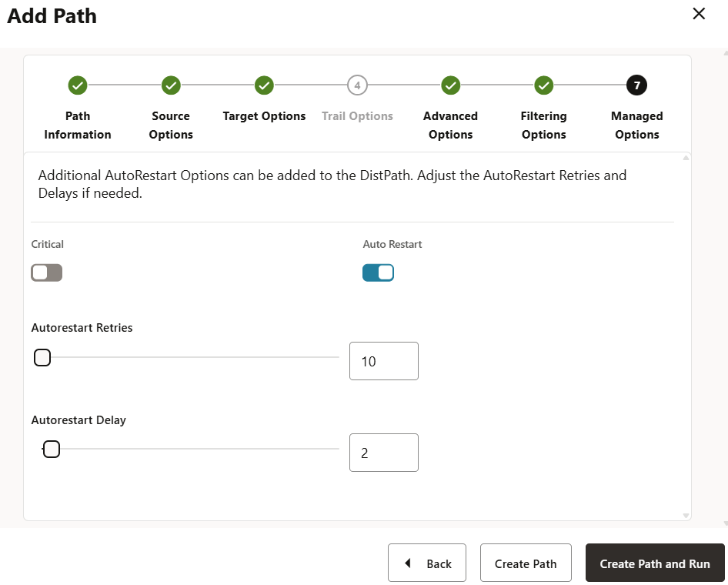Screen dimensions: 728x585
Task: Click Create Path and Run
Action: click(x=655, y=563)
